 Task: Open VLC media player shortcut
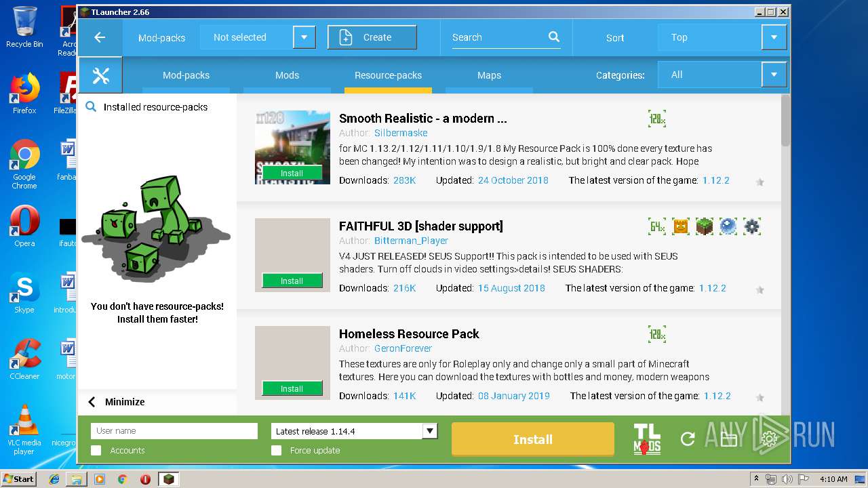pos(24,430)
